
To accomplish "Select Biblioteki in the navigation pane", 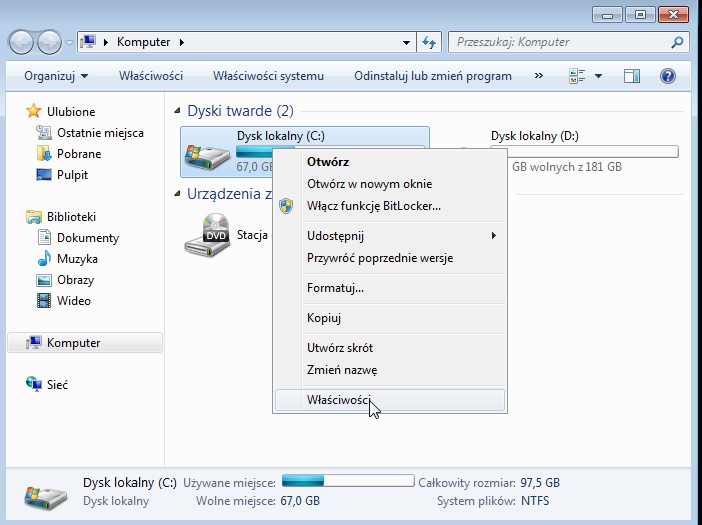I will (x=72, y=217).
